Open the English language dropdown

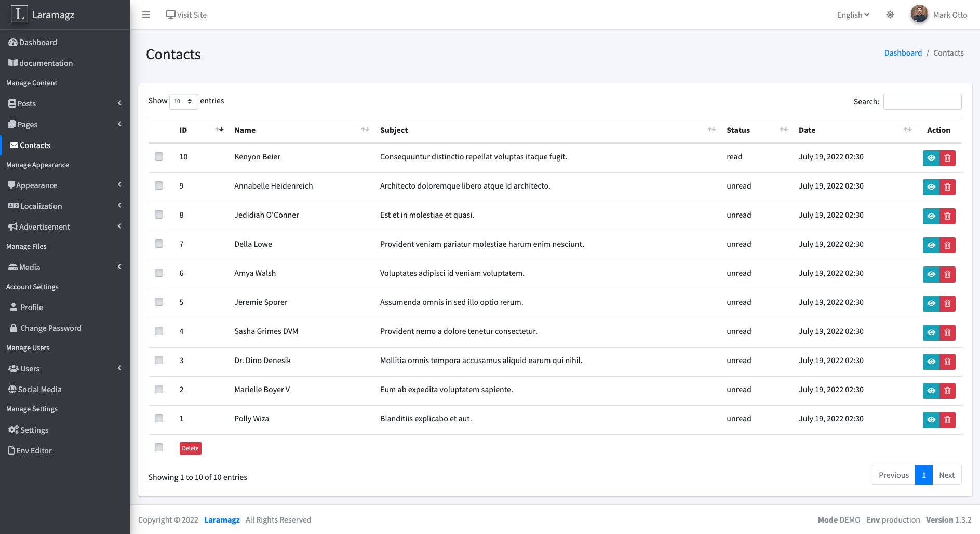click(852, 15)
